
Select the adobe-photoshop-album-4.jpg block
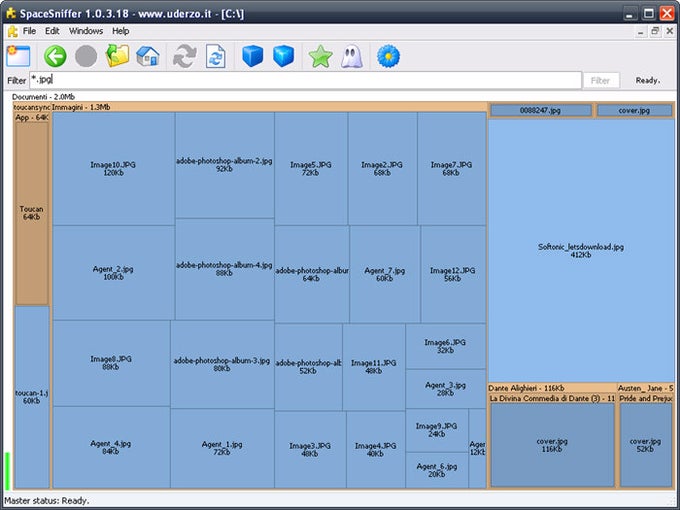click(x=224, y=269)
